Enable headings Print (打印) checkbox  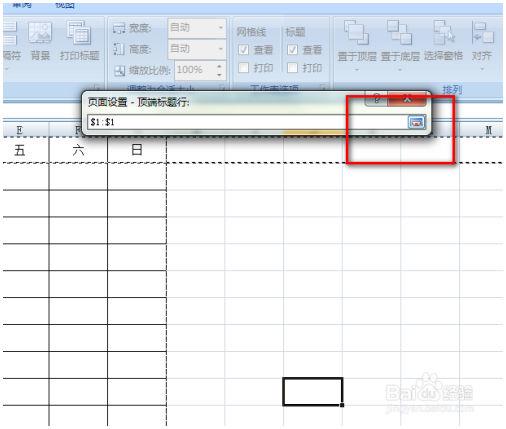(x=292, y=68)
